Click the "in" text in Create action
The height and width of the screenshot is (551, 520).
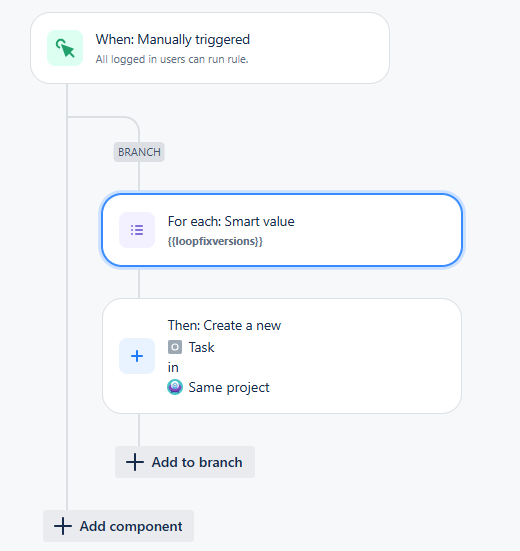click(x=173, y=368)
